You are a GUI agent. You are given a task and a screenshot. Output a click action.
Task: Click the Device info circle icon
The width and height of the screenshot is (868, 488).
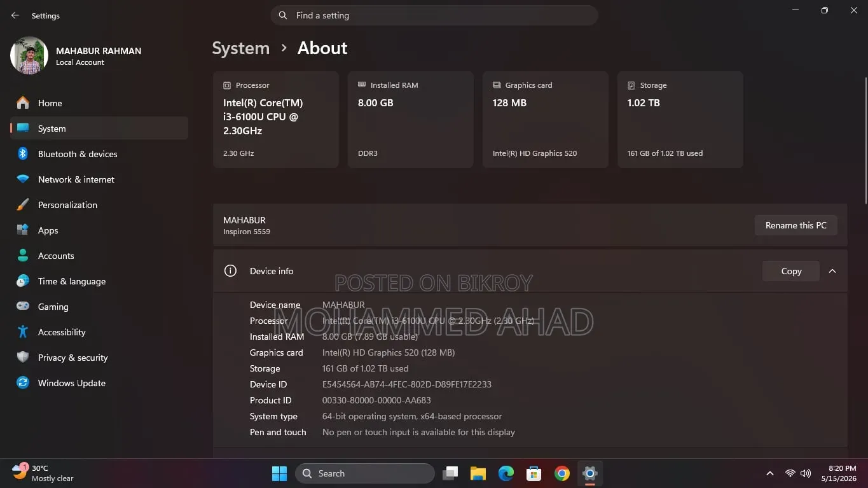[x=230, y=271]
